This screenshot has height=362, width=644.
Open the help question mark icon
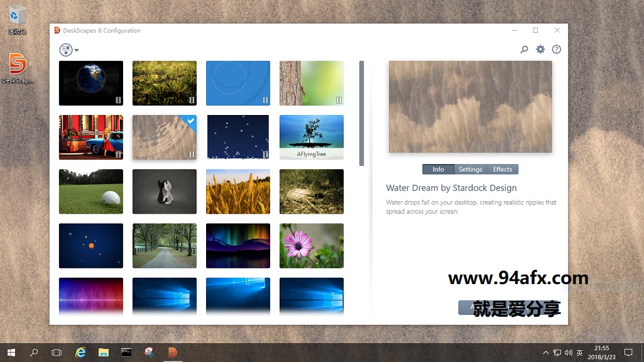(x=556, y=49)
